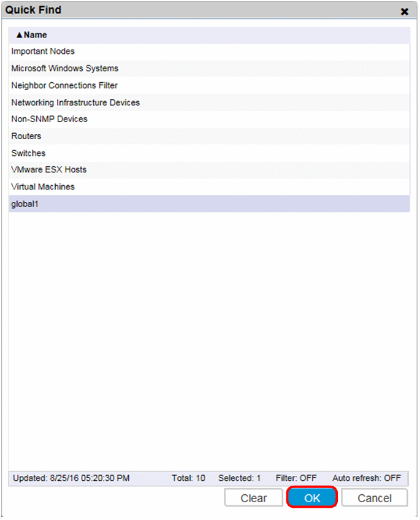
Task: Choose VMware ESX Hosts entry
Action: pos(209,170)
